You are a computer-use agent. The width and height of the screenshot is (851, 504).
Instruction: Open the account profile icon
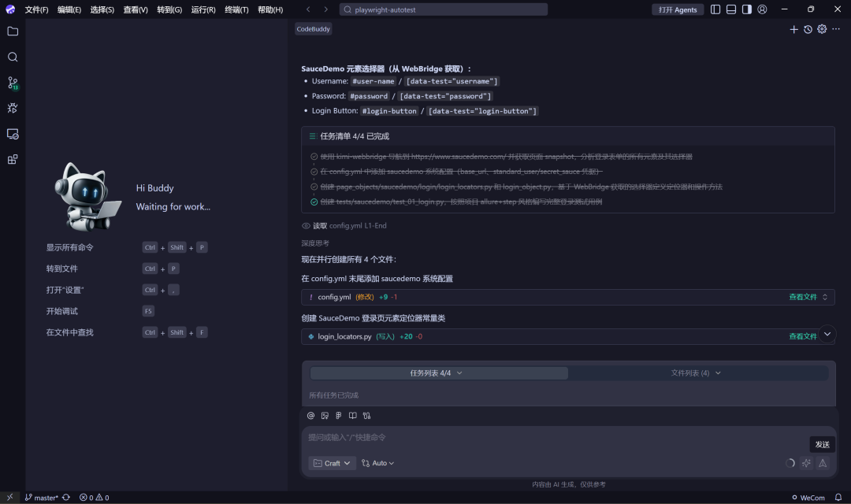[x=762, y=9]
